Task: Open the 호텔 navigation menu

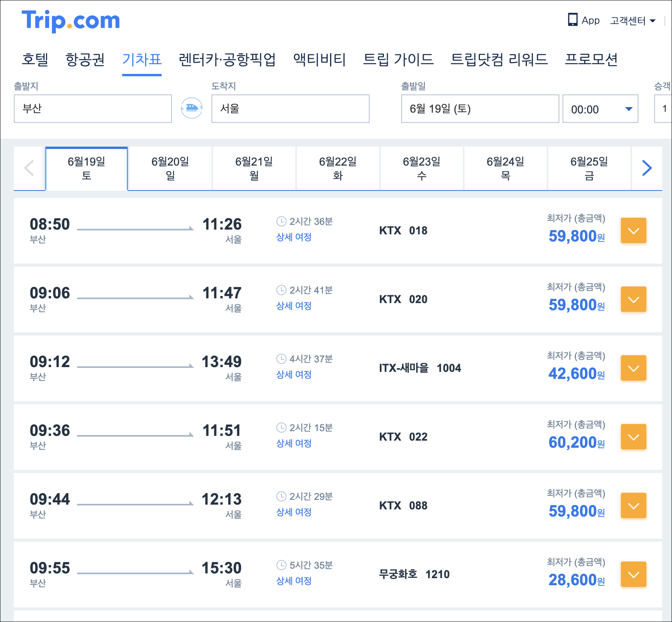Action: (x=35, y=59)
